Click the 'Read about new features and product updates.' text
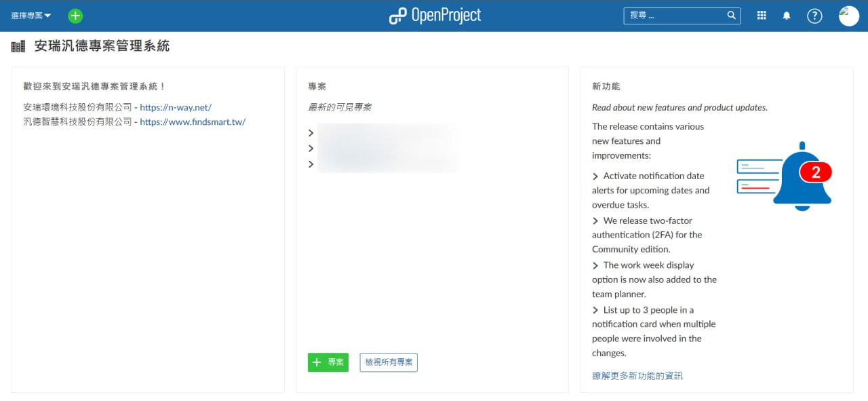Image resolution: width=868 pixels, height=401 pixels. (x=679, y=107)
